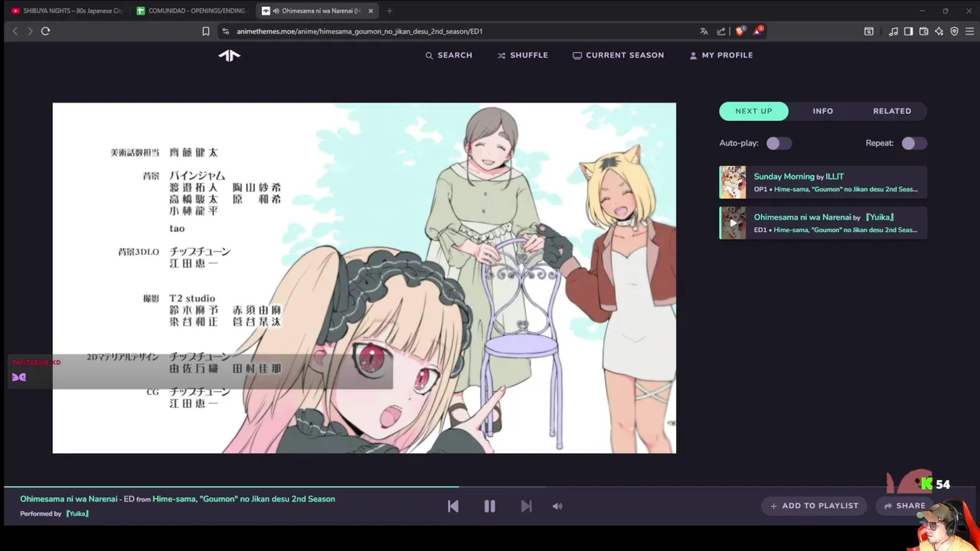Image resolution: width=980 pixels, height=551 pixels.
Task: Switch to the SHIBUYA NIGHTS YouTube tab
Action: (67, 11)
